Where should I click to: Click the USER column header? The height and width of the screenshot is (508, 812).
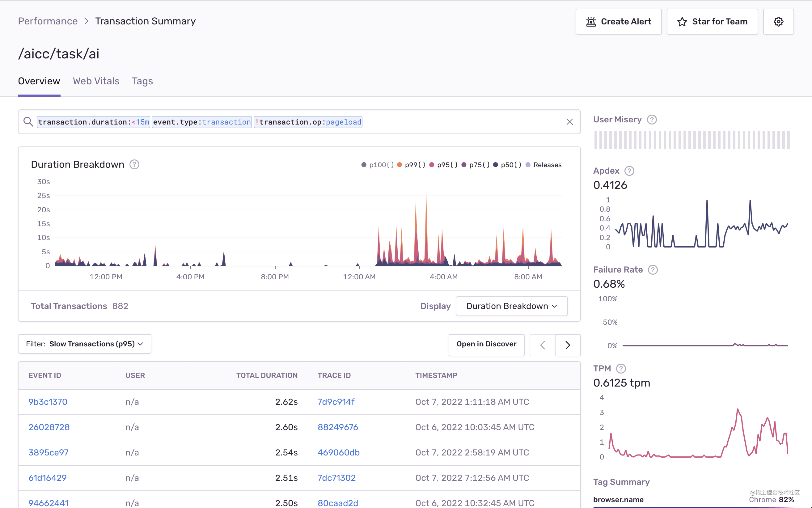click(135, 375)
